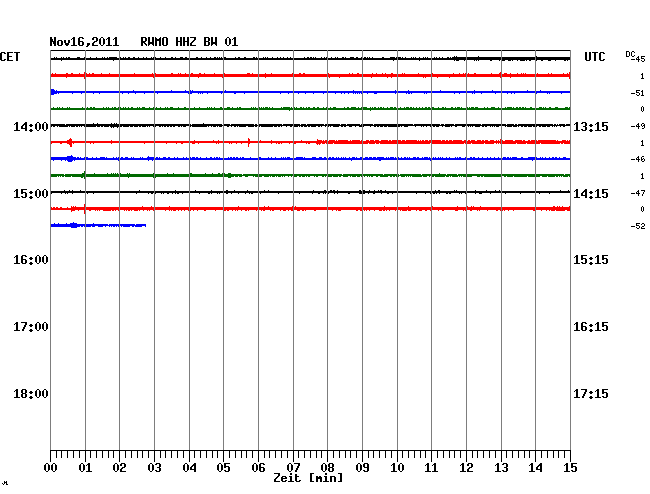Click the 15:15 UTC time label
650x494 pixels.
click(x=591, y=260)
